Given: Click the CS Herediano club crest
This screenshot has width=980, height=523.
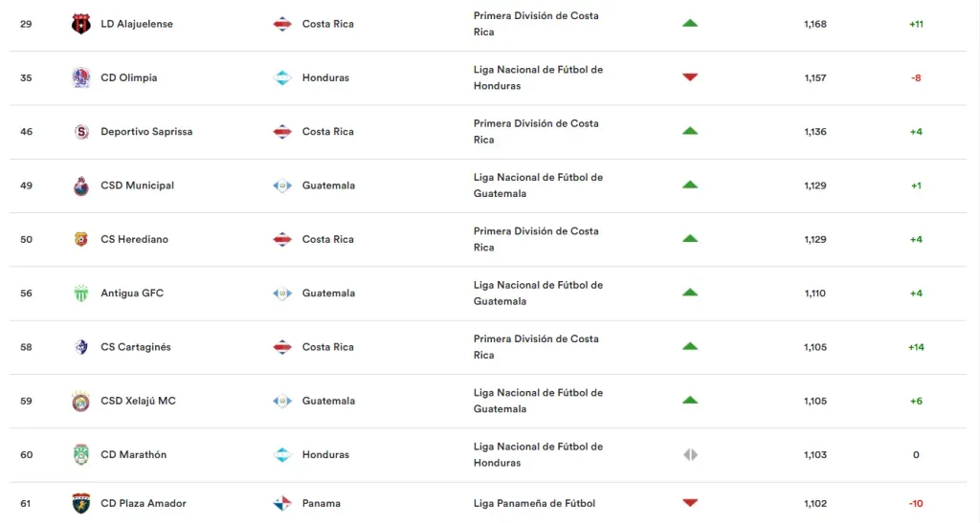Looking at the screenshot, I should coord(81,239).
